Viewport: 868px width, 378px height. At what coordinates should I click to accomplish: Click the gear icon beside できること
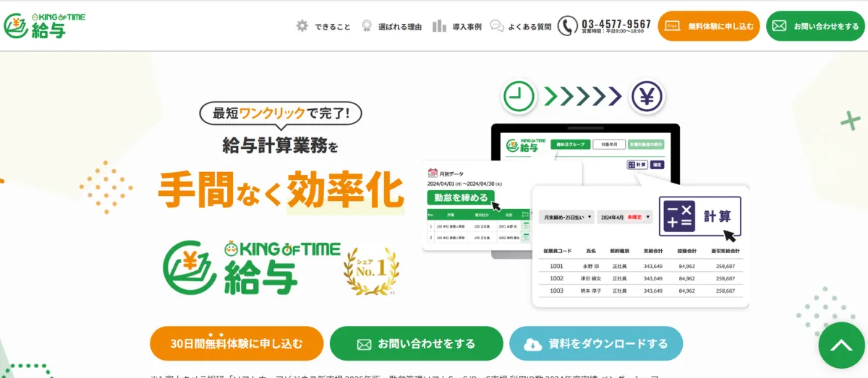(x=302, y=26)
